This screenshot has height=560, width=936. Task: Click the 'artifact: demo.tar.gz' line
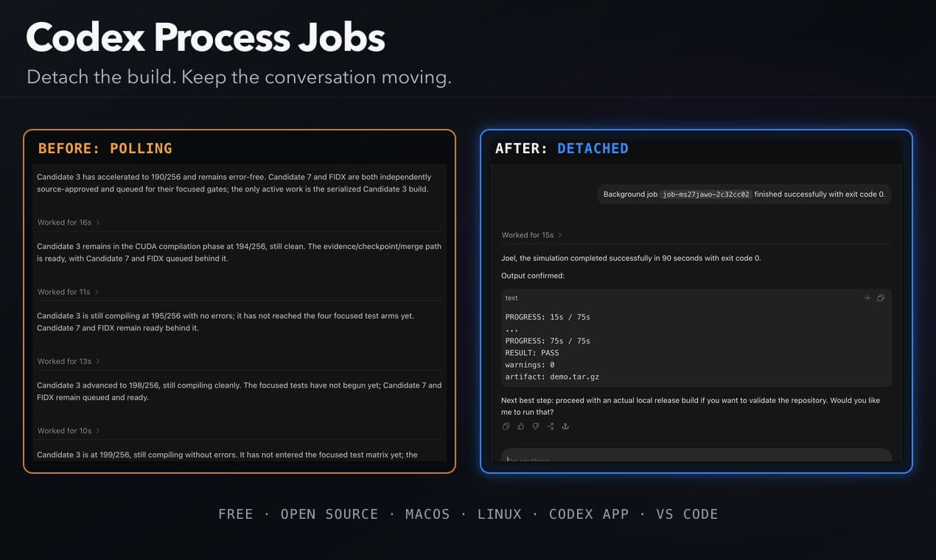point(552,377)
